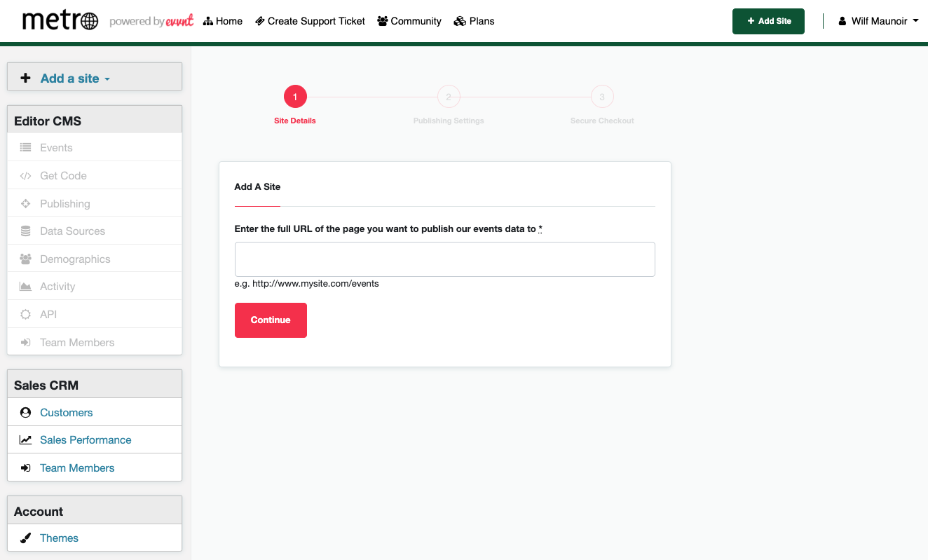
Task: Click the support ticket icon
Action: (260, 22)
